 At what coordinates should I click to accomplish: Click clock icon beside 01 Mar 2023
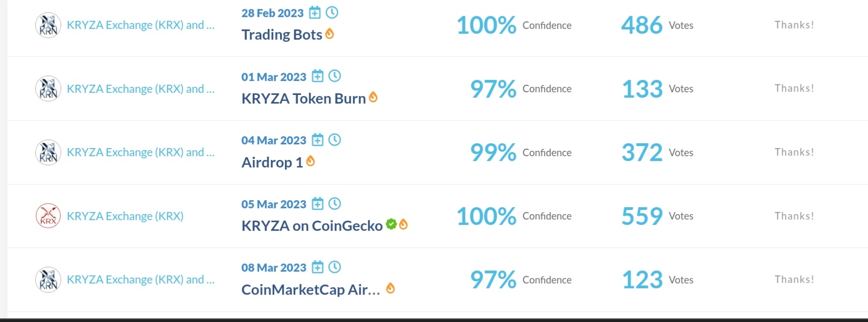tap(334, 76)
